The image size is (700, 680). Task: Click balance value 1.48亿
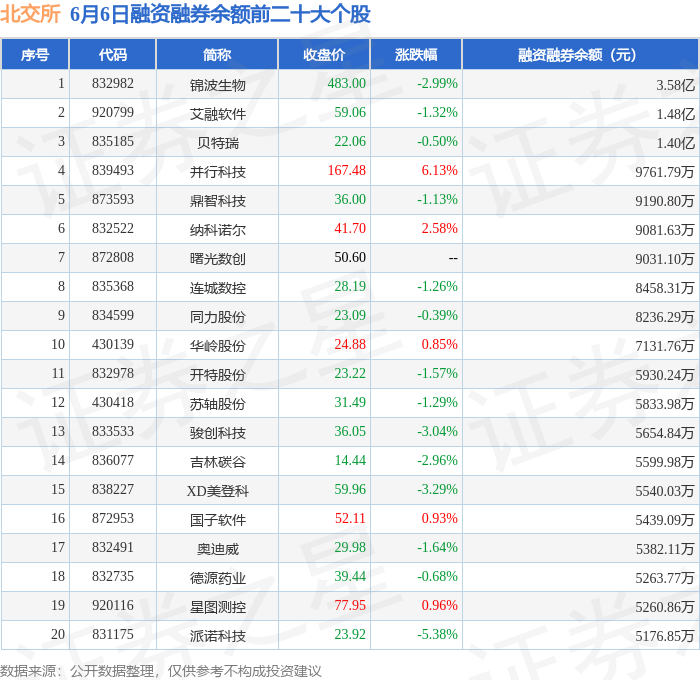click(675, 114)
